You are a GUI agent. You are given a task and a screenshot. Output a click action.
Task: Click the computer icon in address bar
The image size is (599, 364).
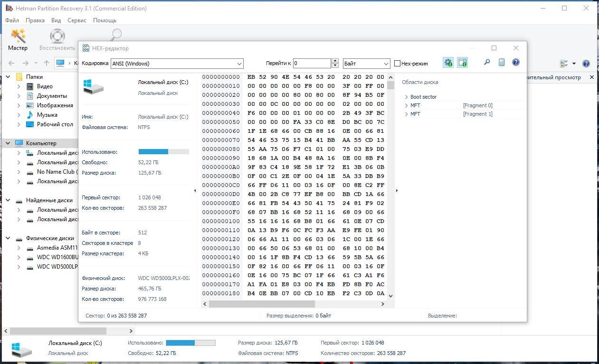(x=60, y=63)
